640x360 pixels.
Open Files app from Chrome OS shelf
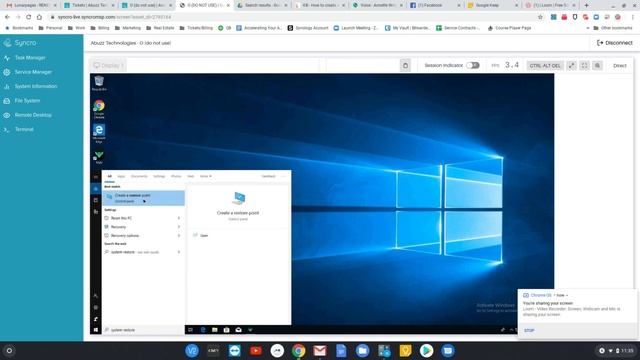coord(362,351)
